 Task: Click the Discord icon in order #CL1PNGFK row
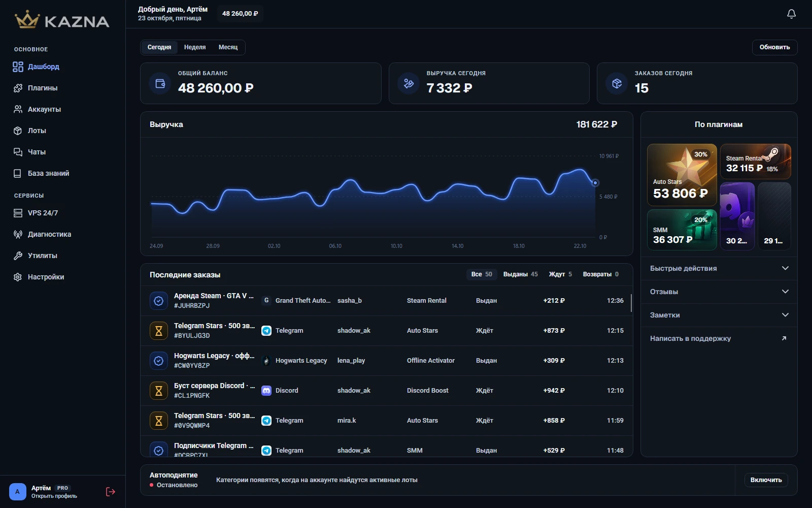266,391
